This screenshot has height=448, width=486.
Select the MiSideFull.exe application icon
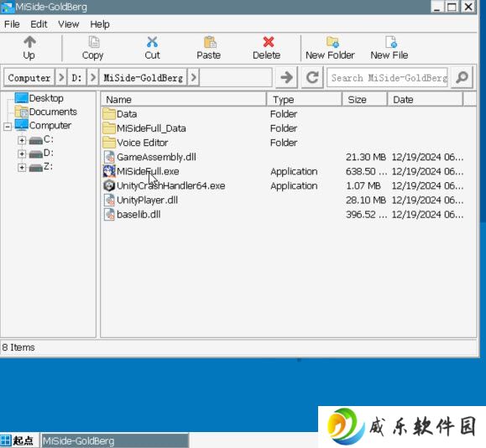(109, 171)
